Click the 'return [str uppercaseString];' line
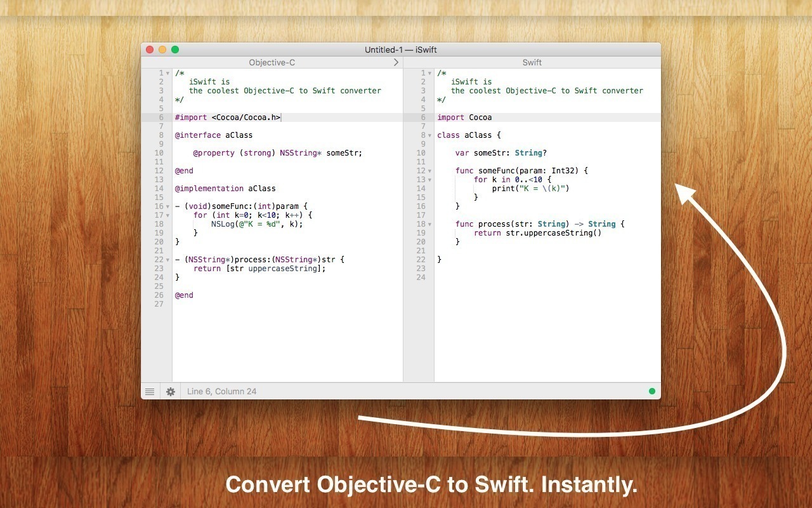 click(259, 269)
